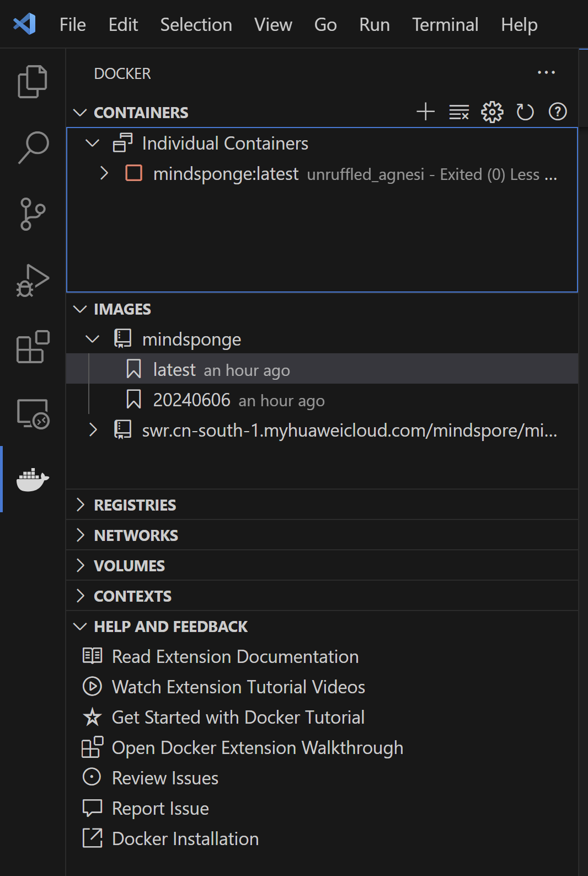Screen dimensions: 588x876
Task: Collapse the CONTAINERS section
Action: point(81,113)
